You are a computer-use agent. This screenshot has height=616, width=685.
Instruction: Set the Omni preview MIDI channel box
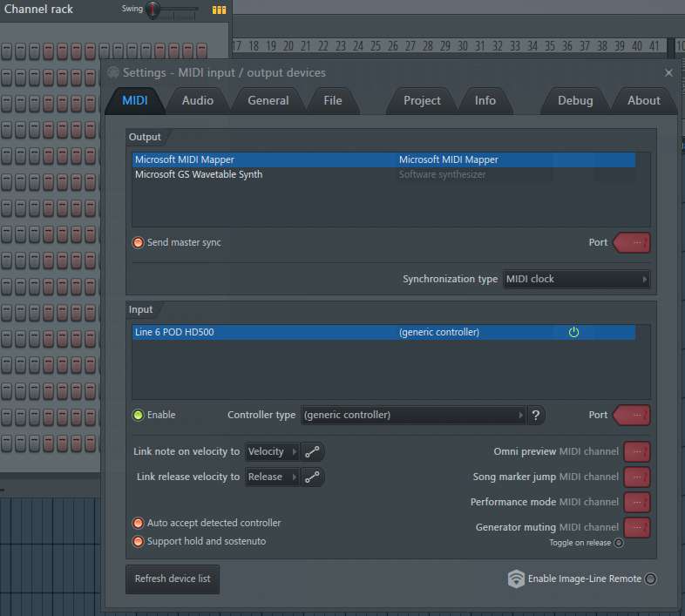637,451
